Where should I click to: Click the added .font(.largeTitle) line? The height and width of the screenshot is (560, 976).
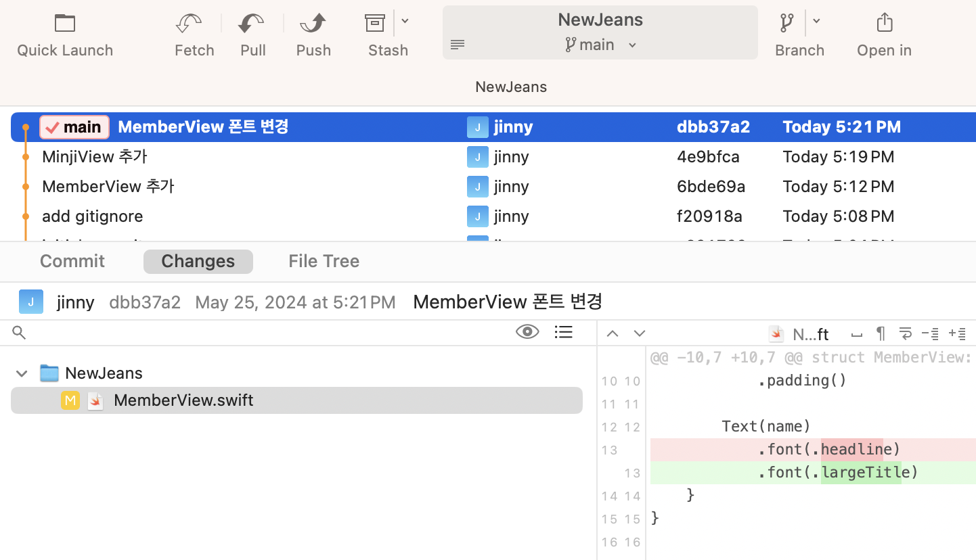(x=813, y=472)
